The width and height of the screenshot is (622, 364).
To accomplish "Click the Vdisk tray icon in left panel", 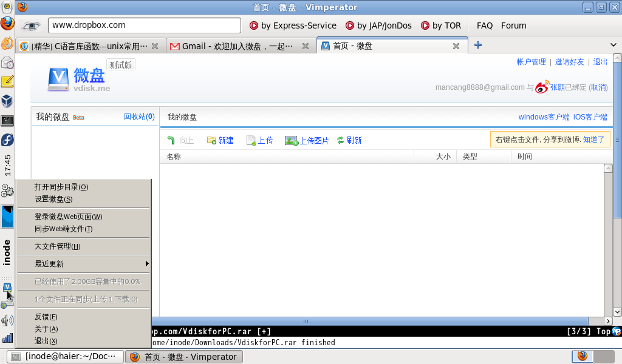I will pyautogui.click(x=7, y=287).
